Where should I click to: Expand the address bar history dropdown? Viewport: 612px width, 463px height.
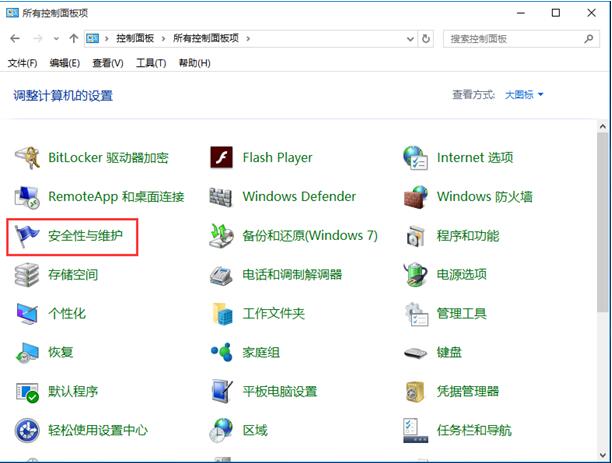pyautogui.click(x=410, y=39)
